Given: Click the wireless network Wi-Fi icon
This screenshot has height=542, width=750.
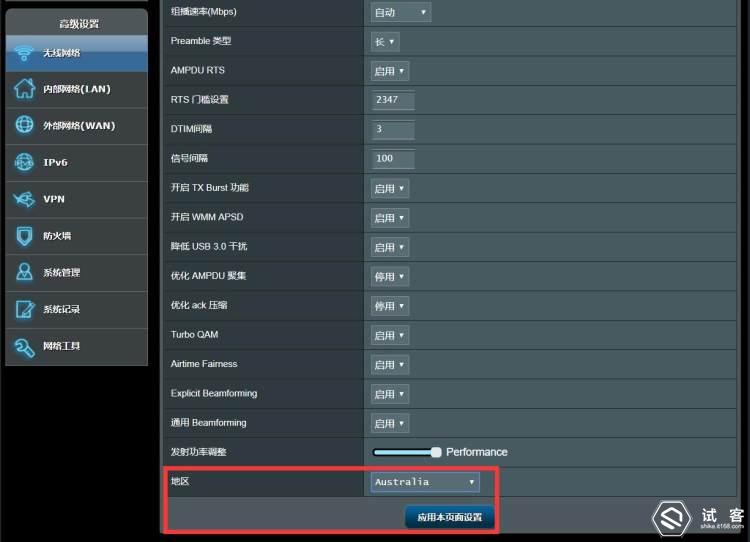Looking at the screenshot, I should coord(24,53).
